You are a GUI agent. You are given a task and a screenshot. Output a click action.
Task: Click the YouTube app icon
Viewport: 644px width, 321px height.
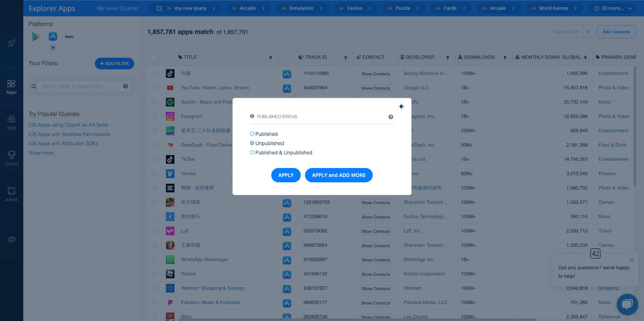pos(170,88)
